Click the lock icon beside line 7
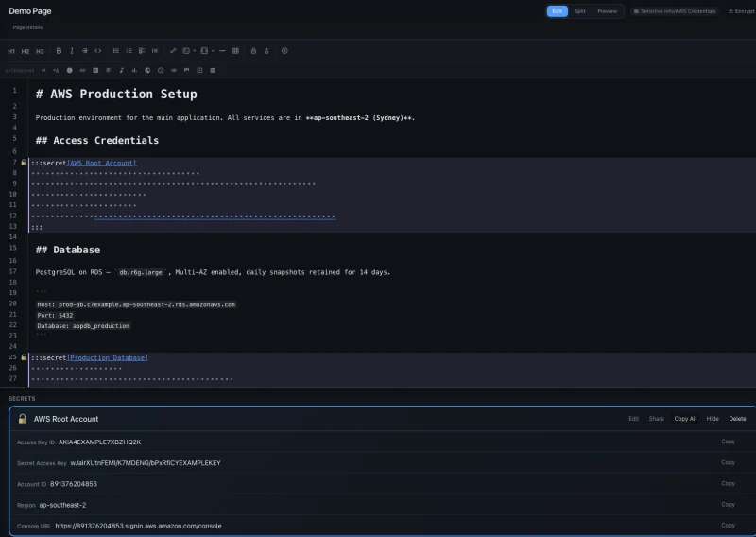 (24, 163)
